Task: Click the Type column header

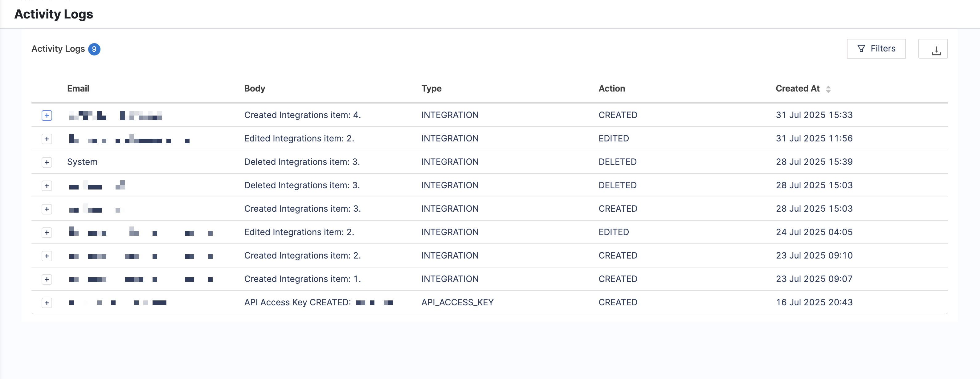Action: coord(431,89)
